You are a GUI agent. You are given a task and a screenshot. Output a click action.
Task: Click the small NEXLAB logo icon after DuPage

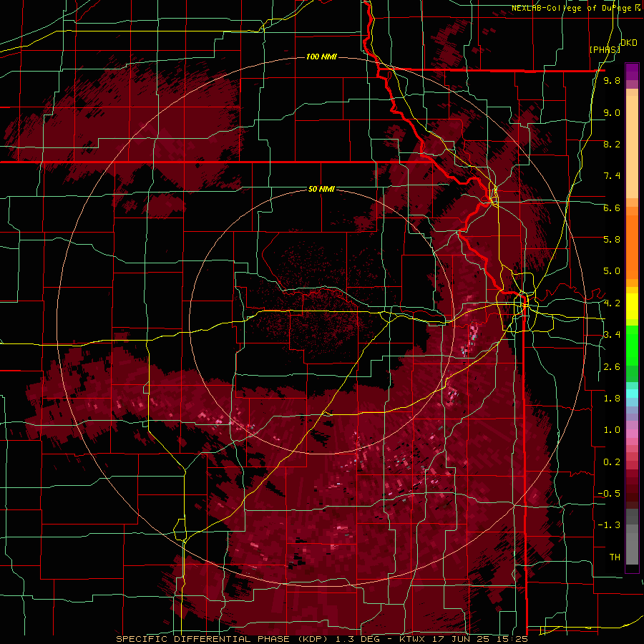638,8
